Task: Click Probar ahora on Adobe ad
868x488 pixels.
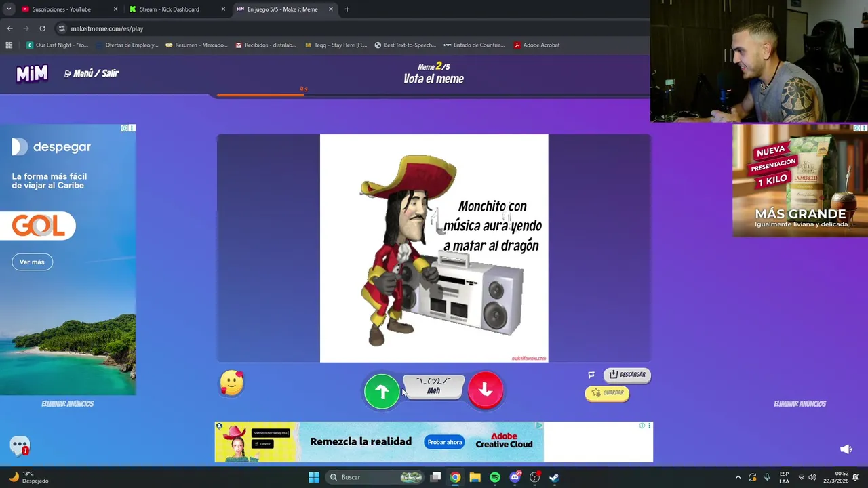Action: (445, 442)
